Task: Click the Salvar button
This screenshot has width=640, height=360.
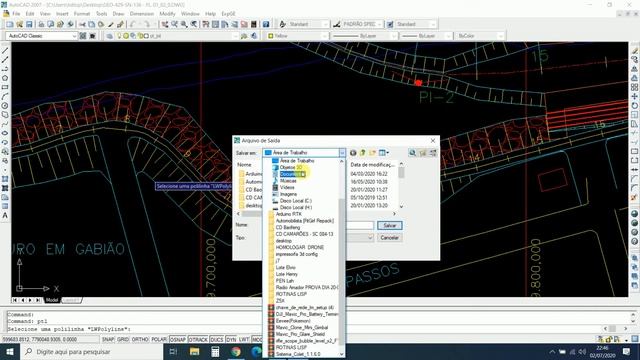Action: tap(390, 225)
